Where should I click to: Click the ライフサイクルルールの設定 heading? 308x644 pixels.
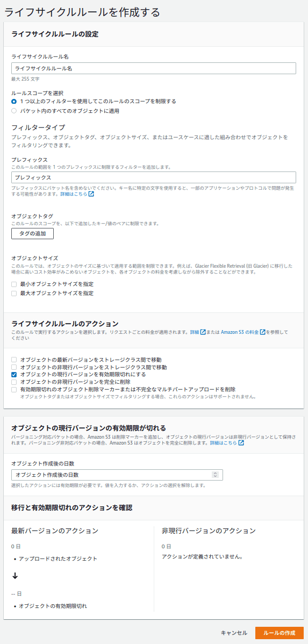(x=55, y=34)
